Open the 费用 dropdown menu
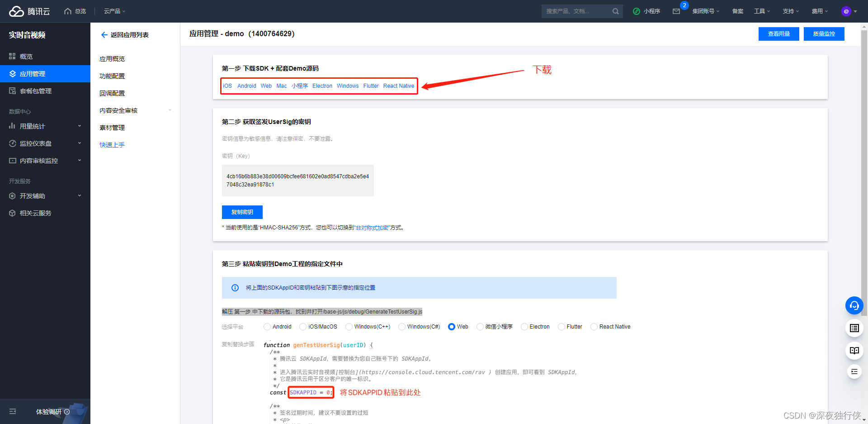 820,11
